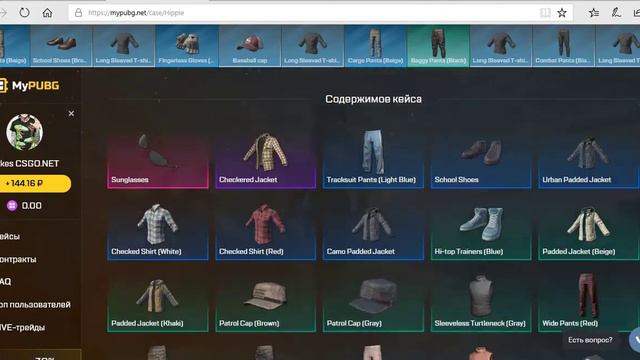Screen dimensions: 640x360
Task: Open the Есть вопрос? chat prompt
Action: tap(590, 340)
